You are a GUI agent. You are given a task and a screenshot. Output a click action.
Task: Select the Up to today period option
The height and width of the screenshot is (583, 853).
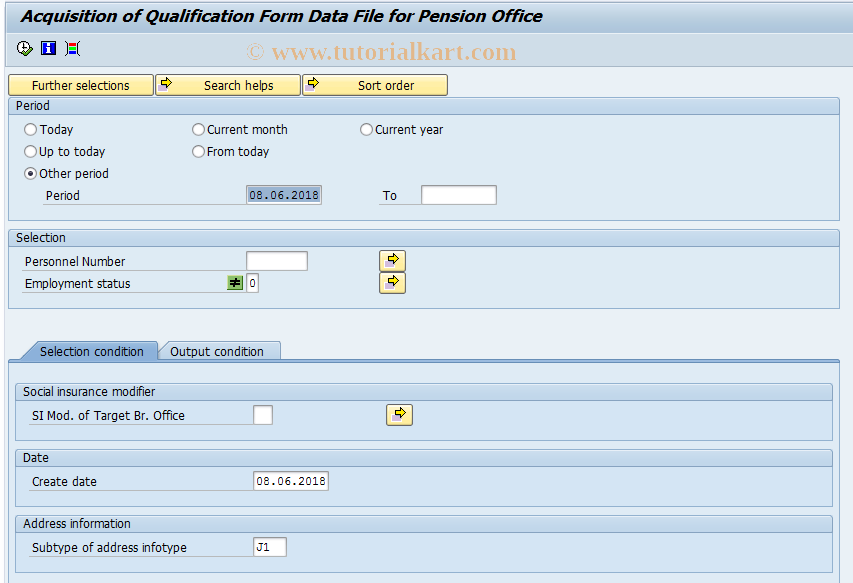31,152
